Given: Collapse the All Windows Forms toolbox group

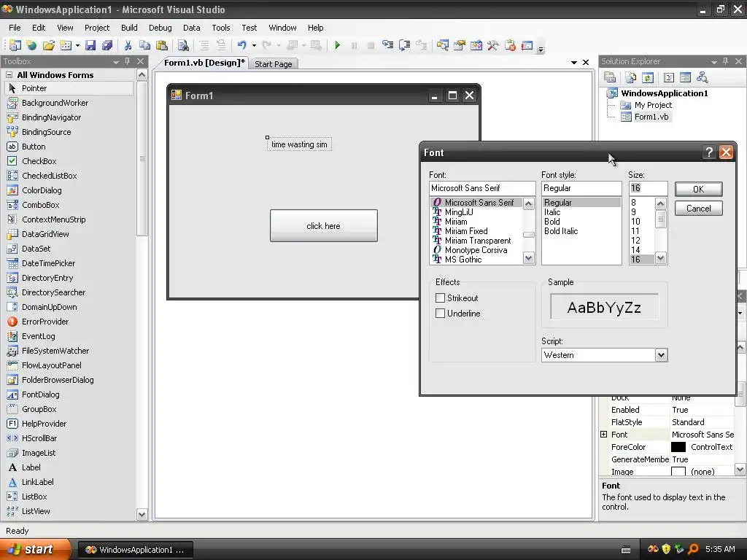Looking at the screenshot, I should 9,75.
